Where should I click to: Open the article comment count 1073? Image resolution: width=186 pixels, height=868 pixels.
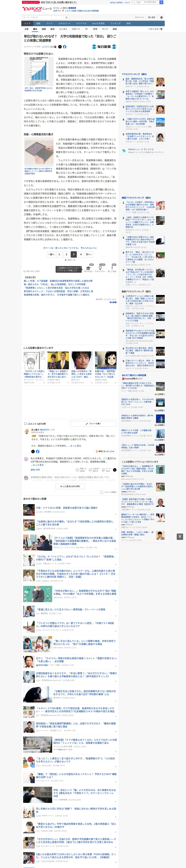(x=46, y=47)
